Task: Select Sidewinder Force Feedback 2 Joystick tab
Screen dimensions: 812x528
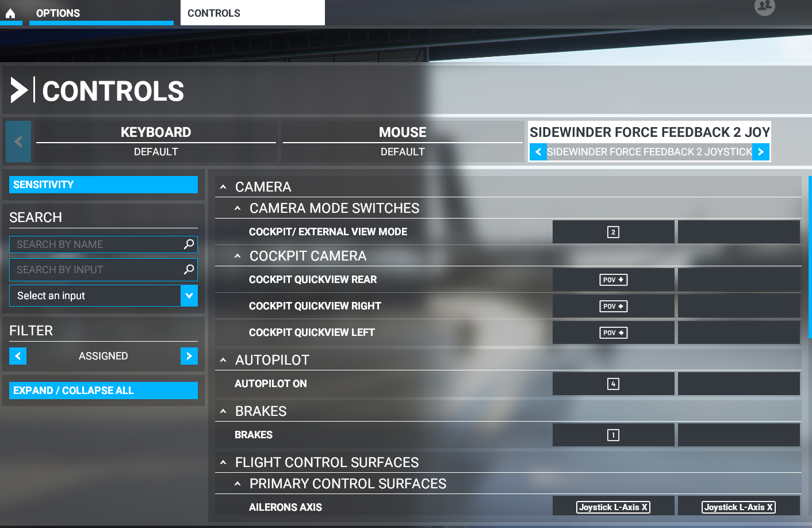Action: [x=649, y=132]
